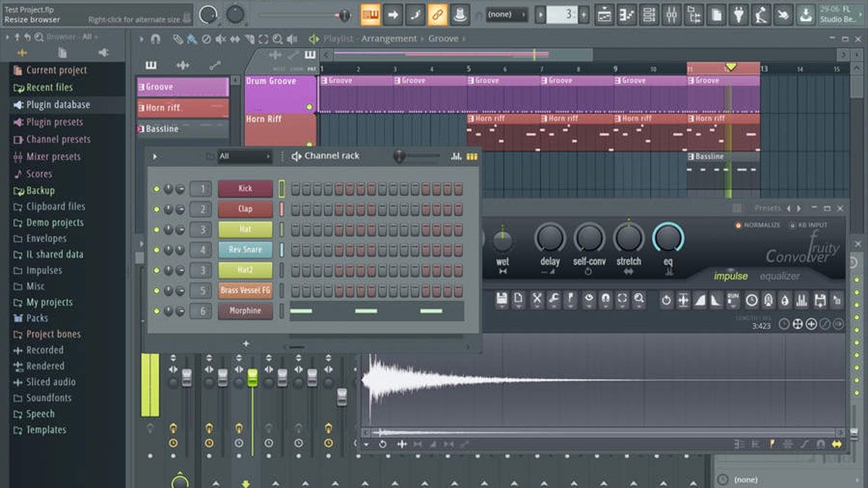Screen dimensions: 868x488
Task: Open the 'All' channel filter dropdown
Action: pyautogui.click(x=244, y=156)
